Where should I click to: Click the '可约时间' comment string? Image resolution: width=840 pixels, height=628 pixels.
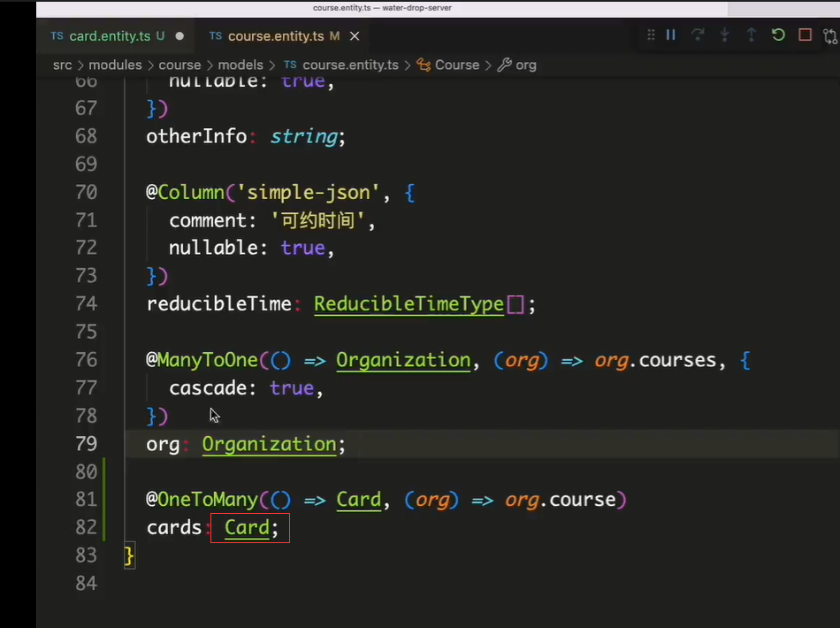click(x=318, y=220)
